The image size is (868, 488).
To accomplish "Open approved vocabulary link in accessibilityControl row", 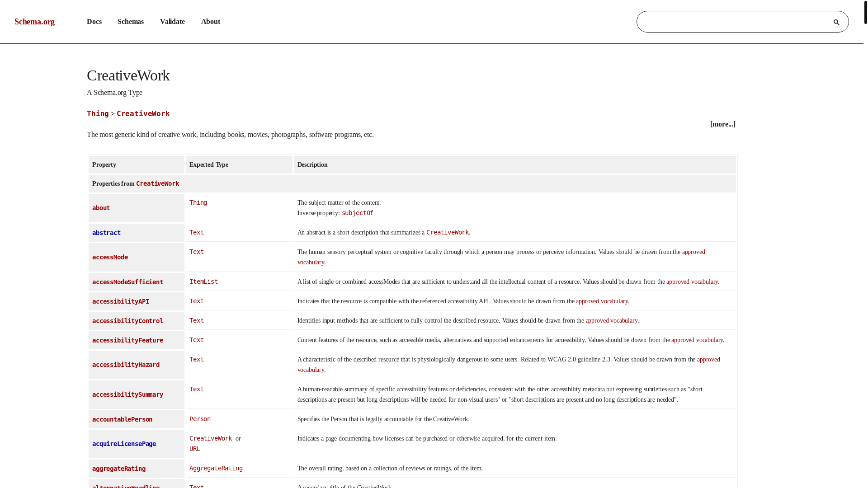I will coord(611,321).
